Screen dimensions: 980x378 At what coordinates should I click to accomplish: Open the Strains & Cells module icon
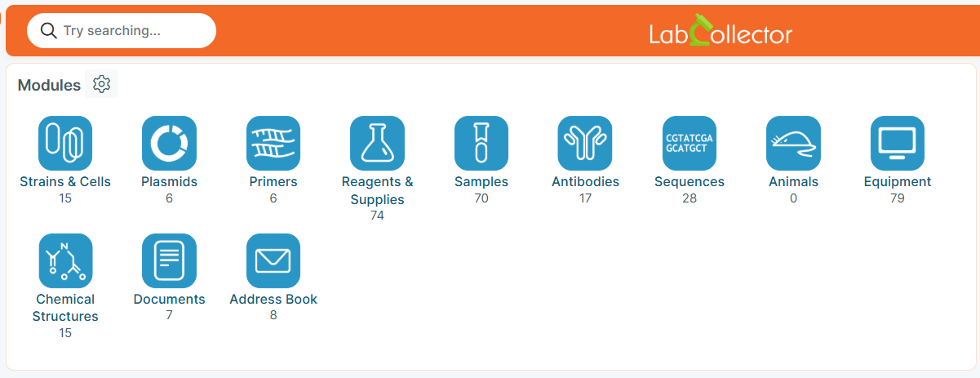pos(65,143)
